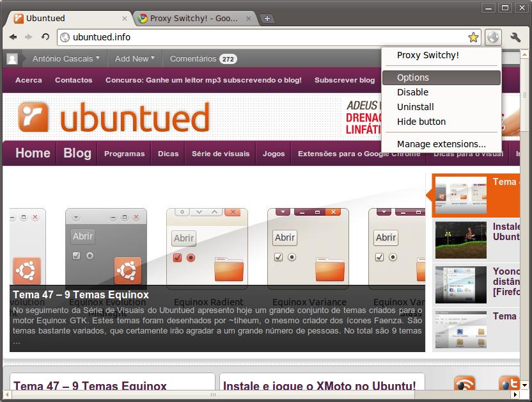
Task: Select Hide button menu entry
Action: click(441, 122)
